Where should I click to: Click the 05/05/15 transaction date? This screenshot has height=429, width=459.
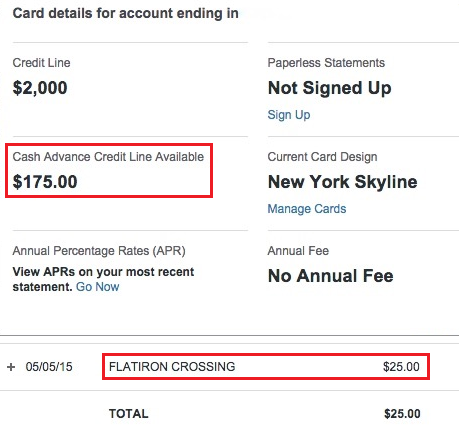pos(49,367)
